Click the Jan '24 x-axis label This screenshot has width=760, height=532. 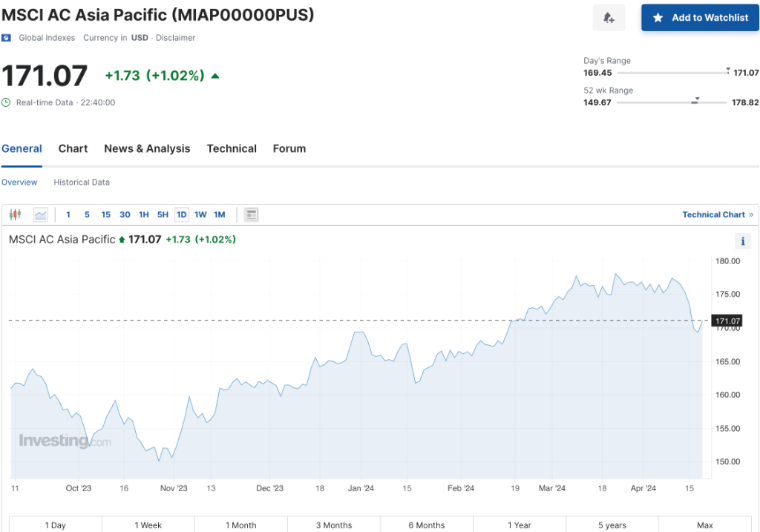tap(361, 488)
